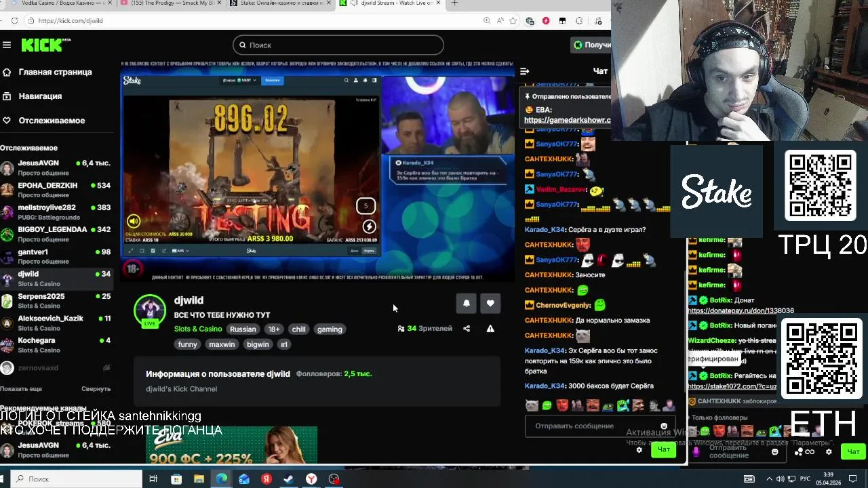Open a new browser tab
Screen dimensions: 868x488
pos(454,3)
